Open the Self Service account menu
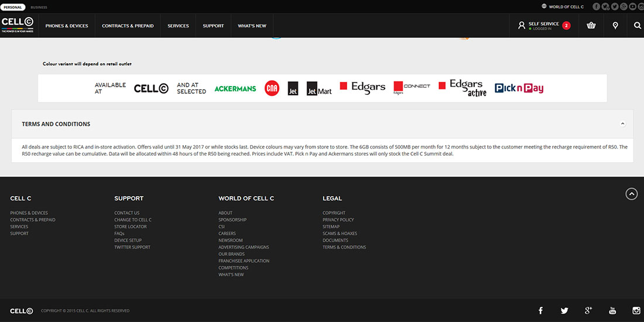This screenshot has height=322, width=644. point(544,26)
